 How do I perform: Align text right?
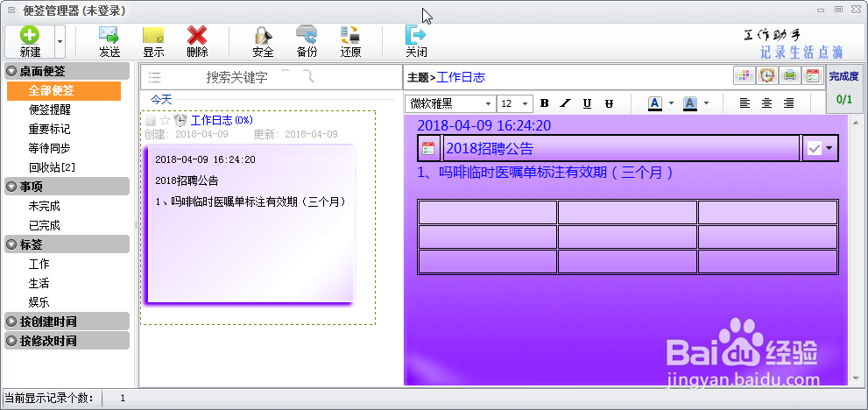pos(788,103)
